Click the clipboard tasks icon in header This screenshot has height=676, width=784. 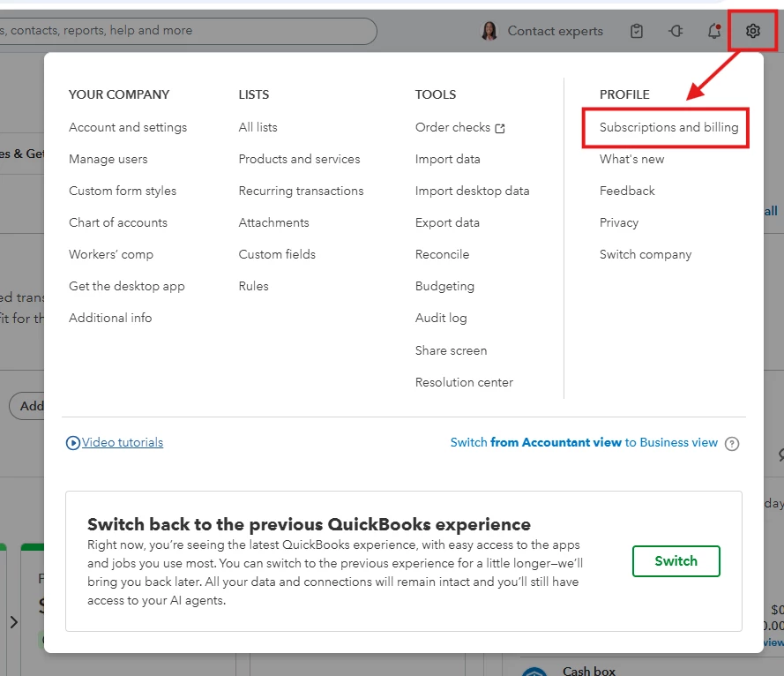tap(637, 31)
